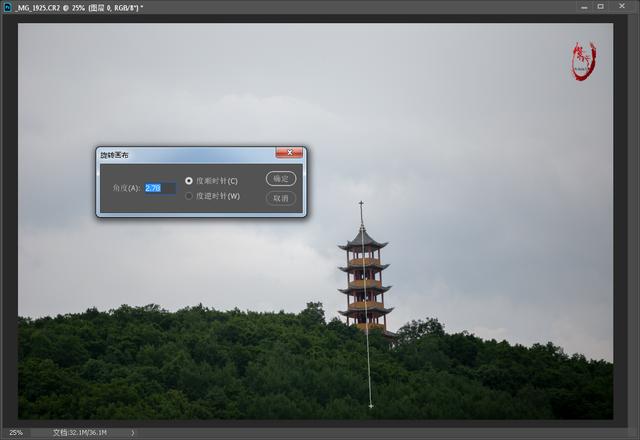Image resolution: width=640 pixels, height=440 pixels.
Task: Click the pagoda's top roof tier
Action: click(x=362, y=241)
